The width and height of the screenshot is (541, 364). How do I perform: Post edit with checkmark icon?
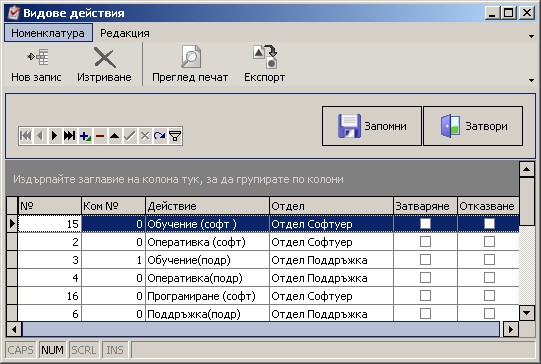[x=130, y=136]
